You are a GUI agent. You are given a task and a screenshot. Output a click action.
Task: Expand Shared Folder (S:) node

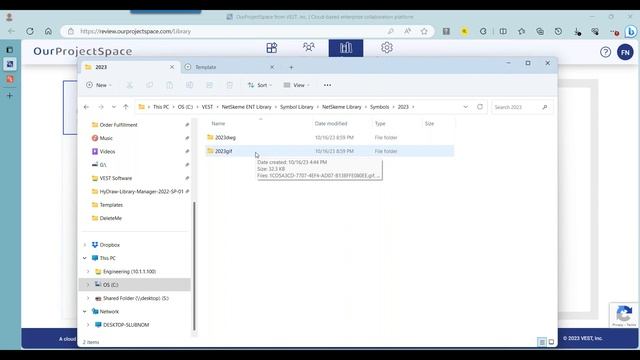tap(88, 298)
